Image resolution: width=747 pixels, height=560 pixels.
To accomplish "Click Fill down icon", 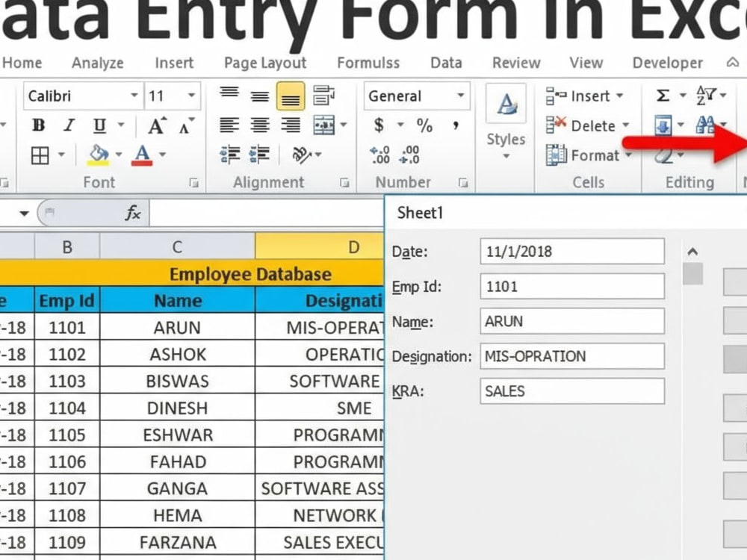I will point(663,125).
